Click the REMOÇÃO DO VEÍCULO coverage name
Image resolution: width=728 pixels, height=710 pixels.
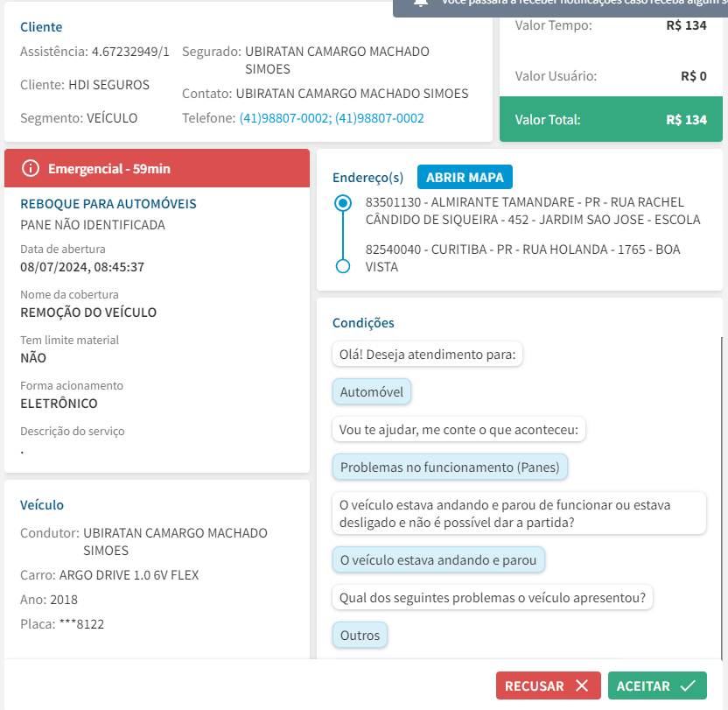(88, 313)
